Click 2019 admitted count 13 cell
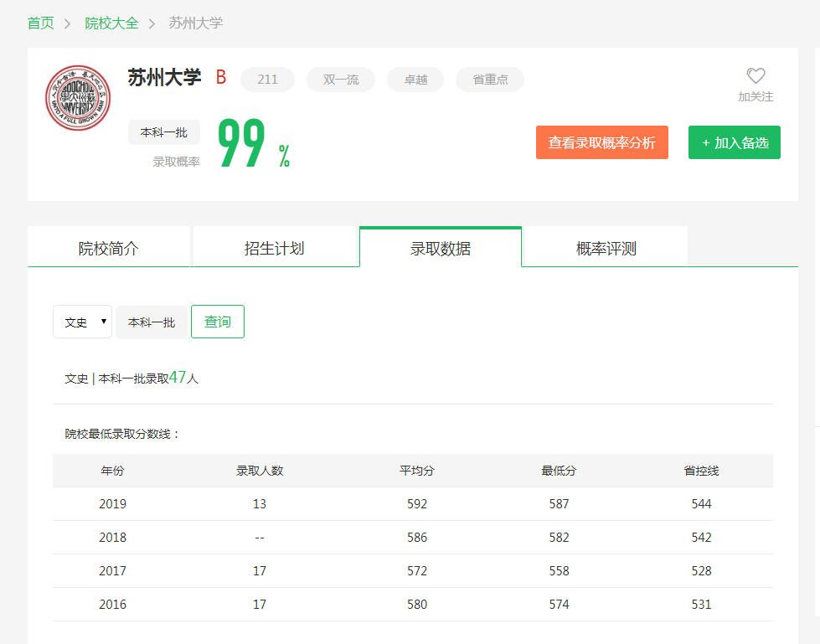Viewport: 820px width, 644px height. coord(260,504)
